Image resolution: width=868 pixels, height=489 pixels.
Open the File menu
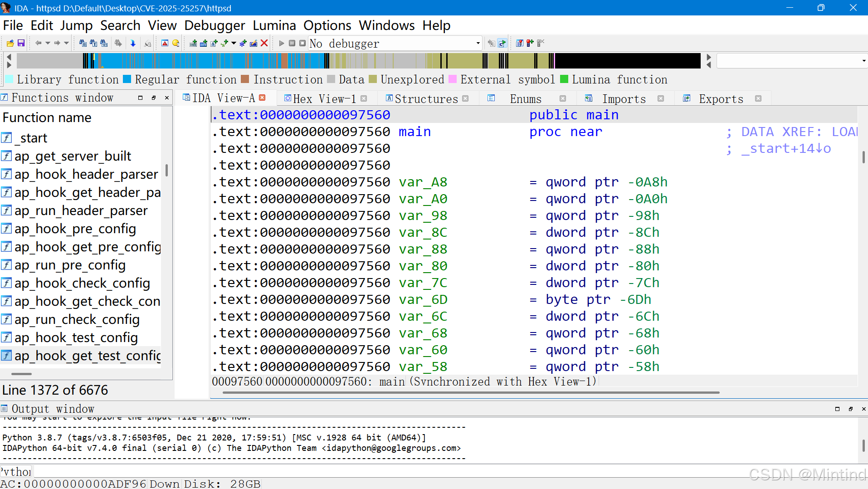point(13,25)
